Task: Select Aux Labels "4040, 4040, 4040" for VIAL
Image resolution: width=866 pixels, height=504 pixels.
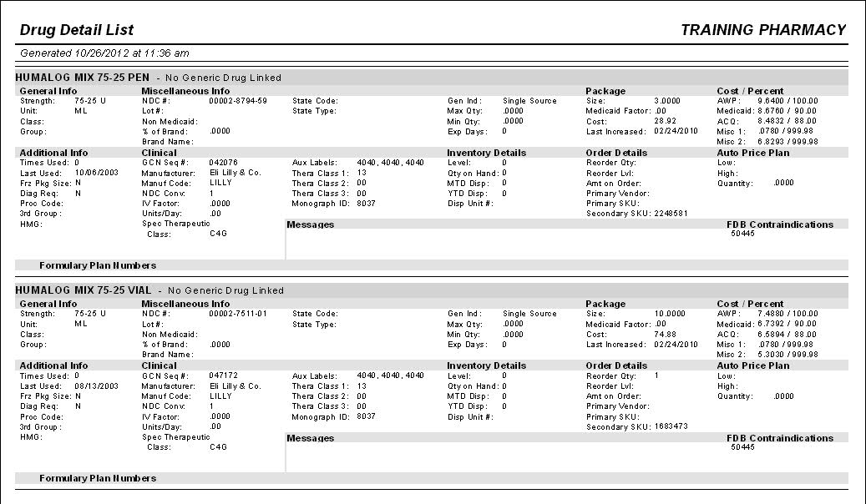Action: 391,375
